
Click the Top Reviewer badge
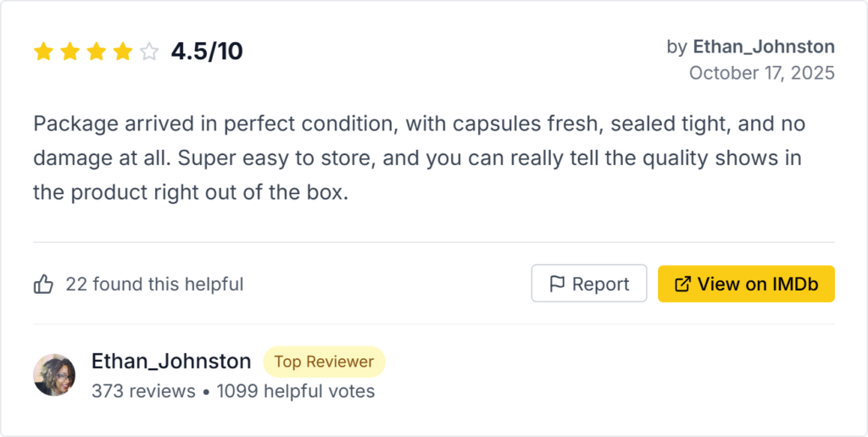pos(324,362)
